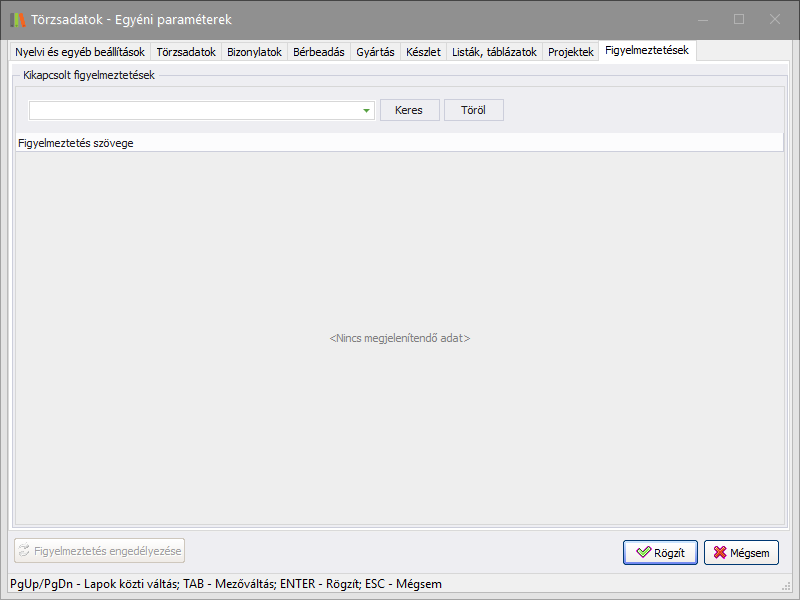Switch to the Törzsadatok tab
Viewport: 800px width, 600px height.
pos(186,52)
